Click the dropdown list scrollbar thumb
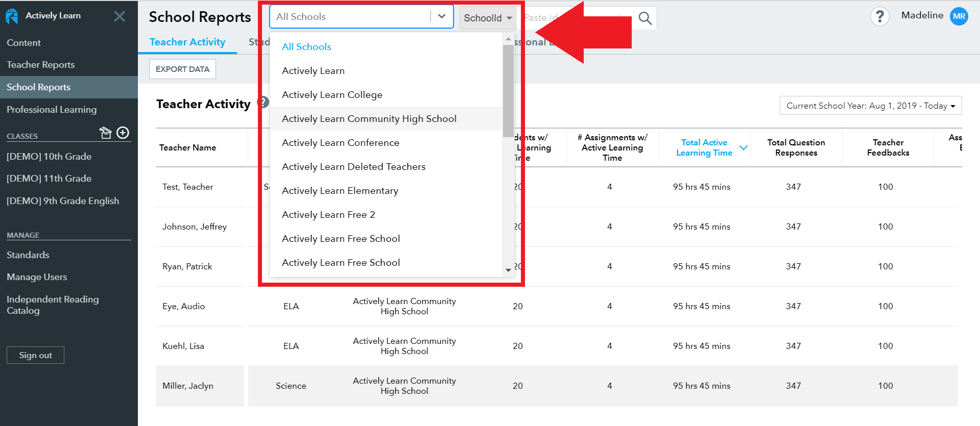This screenshot has height=426, width=980. (x=508, y=91)
